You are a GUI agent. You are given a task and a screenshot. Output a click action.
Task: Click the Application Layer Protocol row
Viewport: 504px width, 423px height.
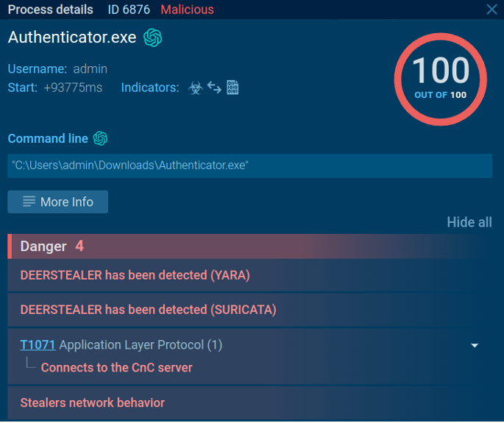249,356
